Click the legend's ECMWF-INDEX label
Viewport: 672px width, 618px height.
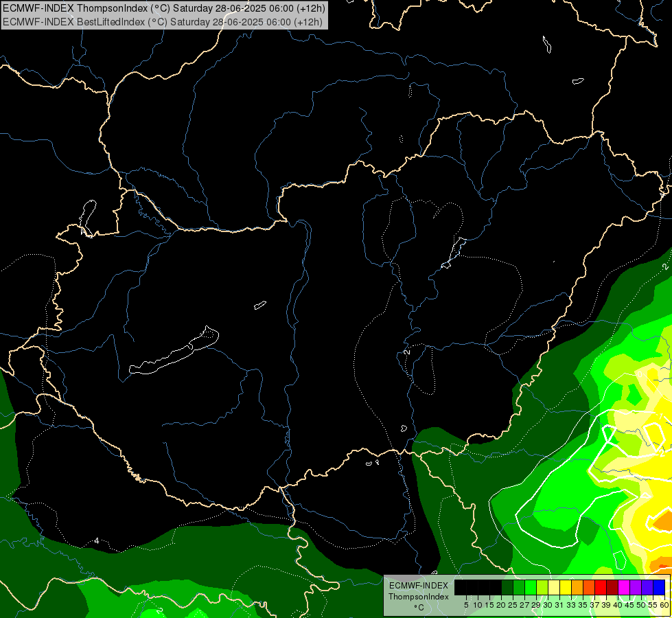tap(419, 586)
